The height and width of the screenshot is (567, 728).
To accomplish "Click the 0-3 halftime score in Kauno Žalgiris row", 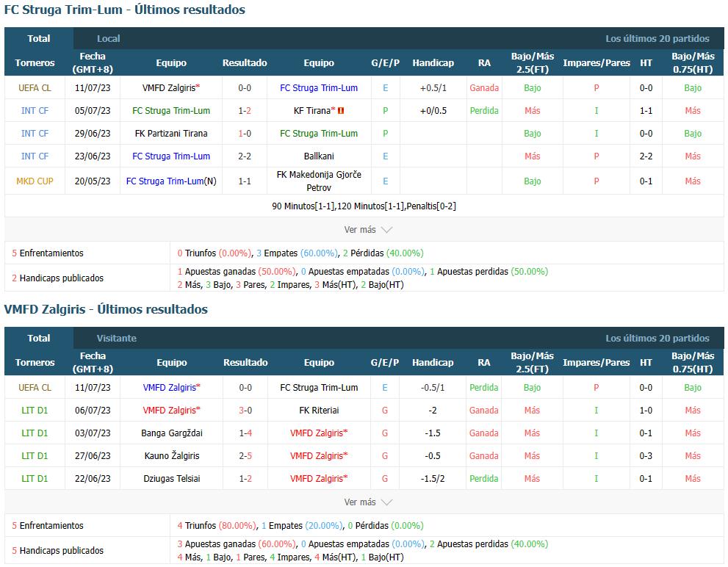I will tap(646, 455).
